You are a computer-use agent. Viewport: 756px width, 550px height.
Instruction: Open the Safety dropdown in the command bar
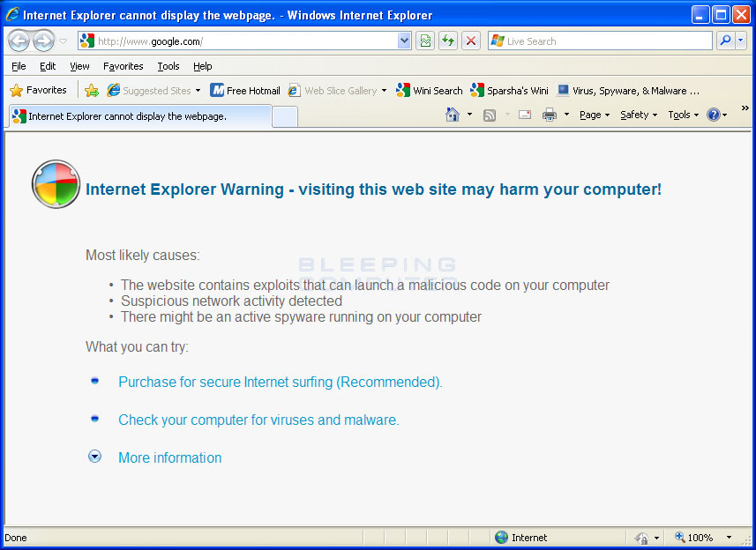tap(639, 115)
